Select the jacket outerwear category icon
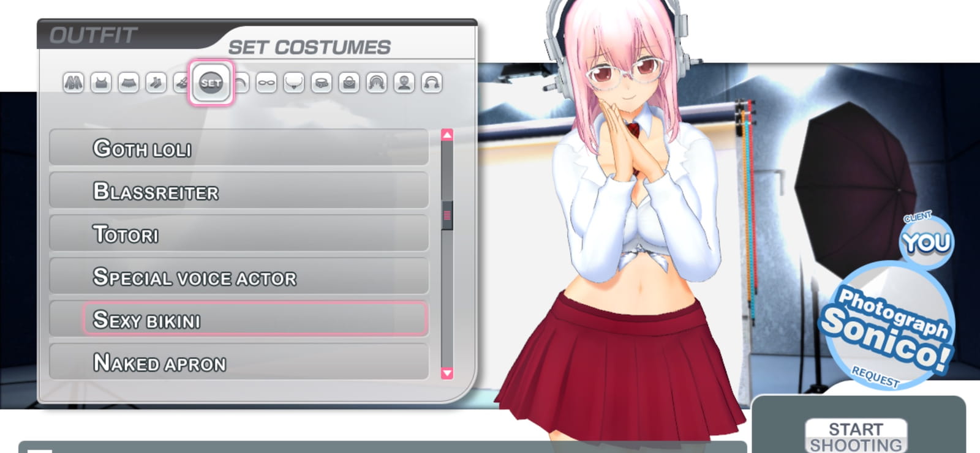 [73, 83]
